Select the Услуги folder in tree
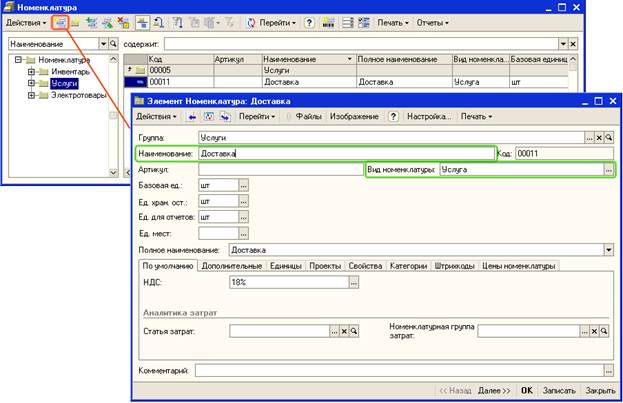The width and height of the screenshot is (623, 403). pos(64,83)
